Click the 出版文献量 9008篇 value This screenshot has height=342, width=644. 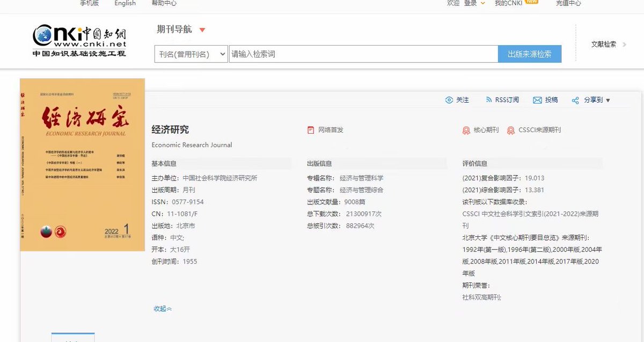click(x=355, y=202)
